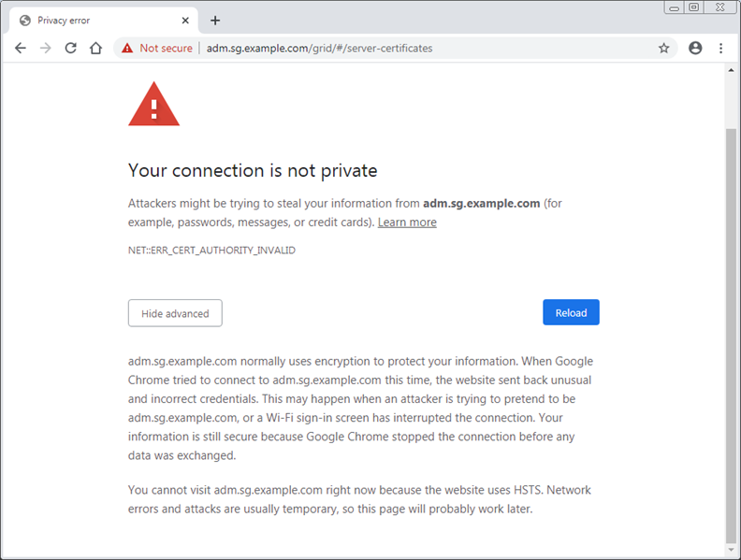Open Chrome's three-dot menu
This screenshot has height=560, width=741.
click(x=720, y=49)
